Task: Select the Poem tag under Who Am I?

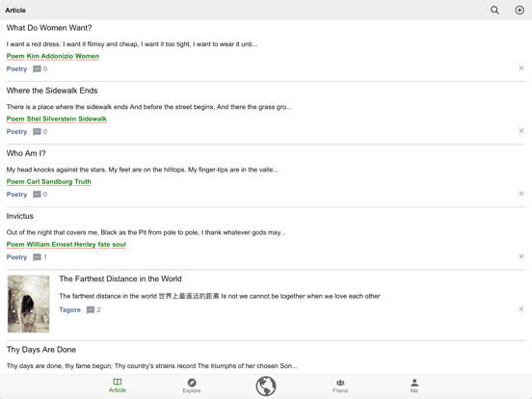Action: coord(15,182)
